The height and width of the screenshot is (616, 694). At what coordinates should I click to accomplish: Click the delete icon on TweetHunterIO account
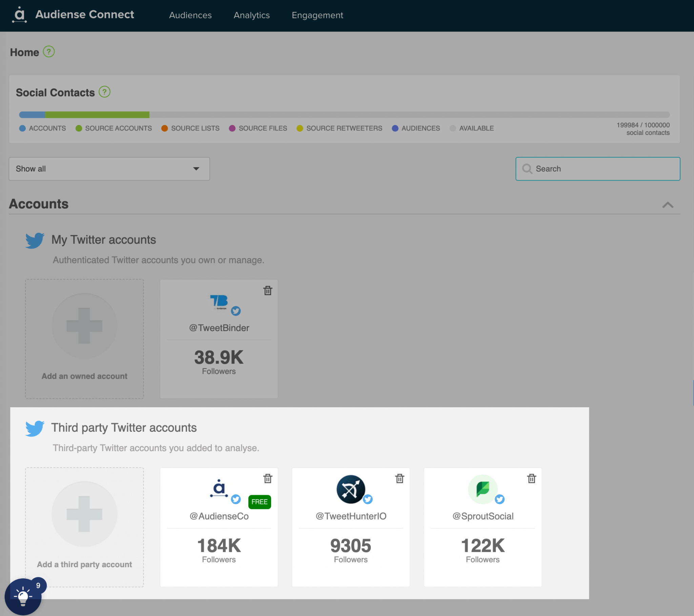click(x=399, y=479)
